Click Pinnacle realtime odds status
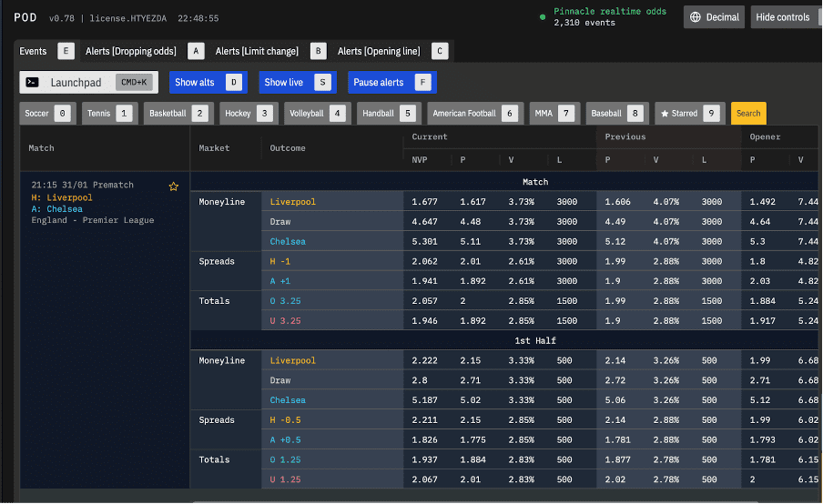Image resolution: width=823 pixels, height=504 pixels. 610,12
